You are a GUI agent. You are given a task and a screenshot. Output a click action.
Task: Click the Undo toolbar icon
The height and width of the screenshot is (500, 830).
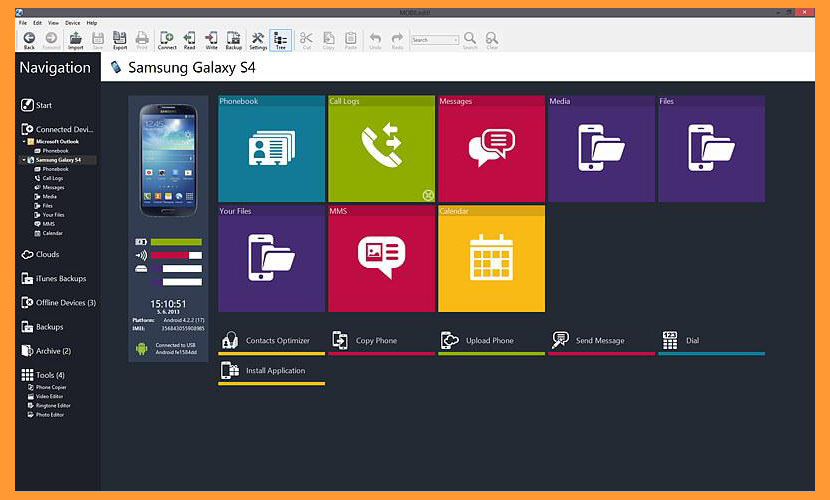(375, 40)
